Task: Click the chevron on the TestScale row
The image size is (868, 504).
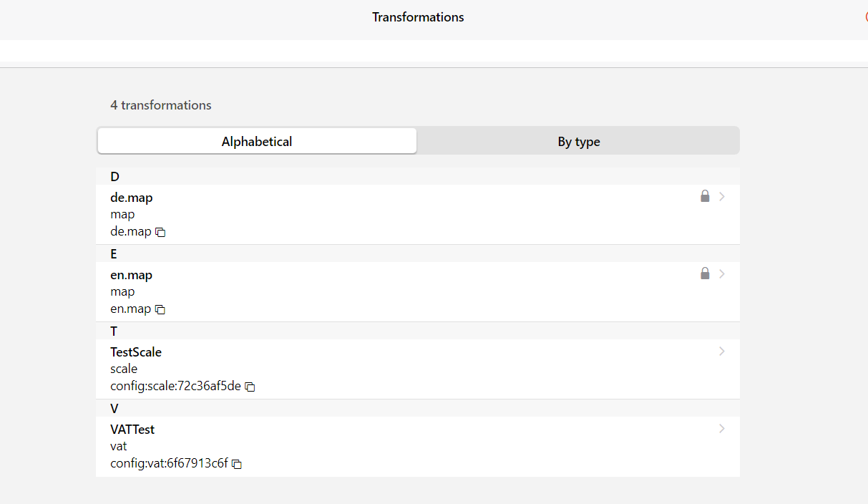Action: coord(722,351)
